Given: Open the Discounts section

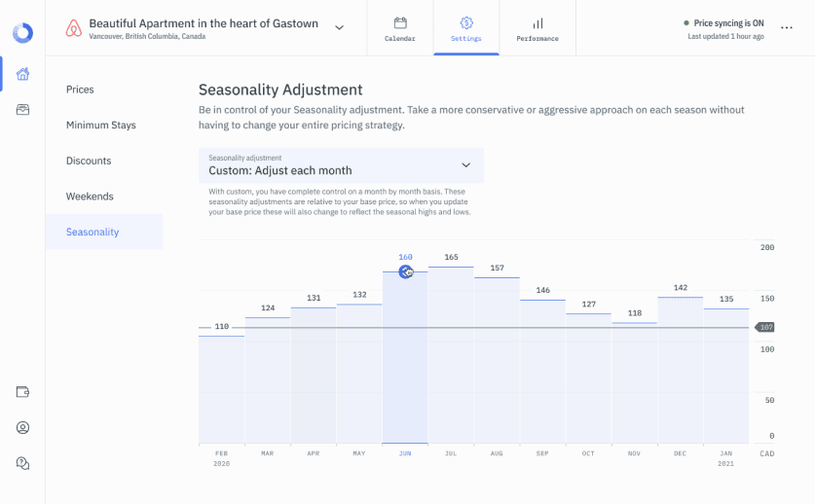Looking at the screenshot, I should click(89, 161).
